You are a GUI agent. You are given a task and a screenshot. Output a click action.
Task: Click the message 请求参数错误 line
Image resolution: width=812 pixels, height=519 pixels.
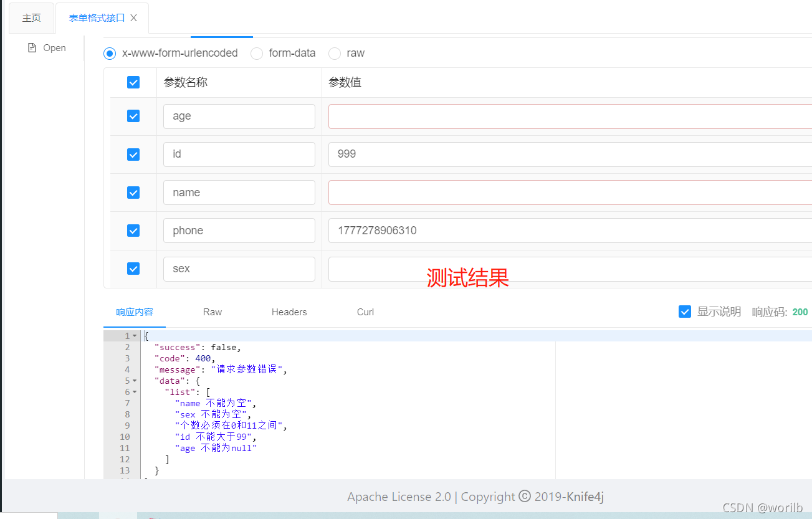[221, 369]
